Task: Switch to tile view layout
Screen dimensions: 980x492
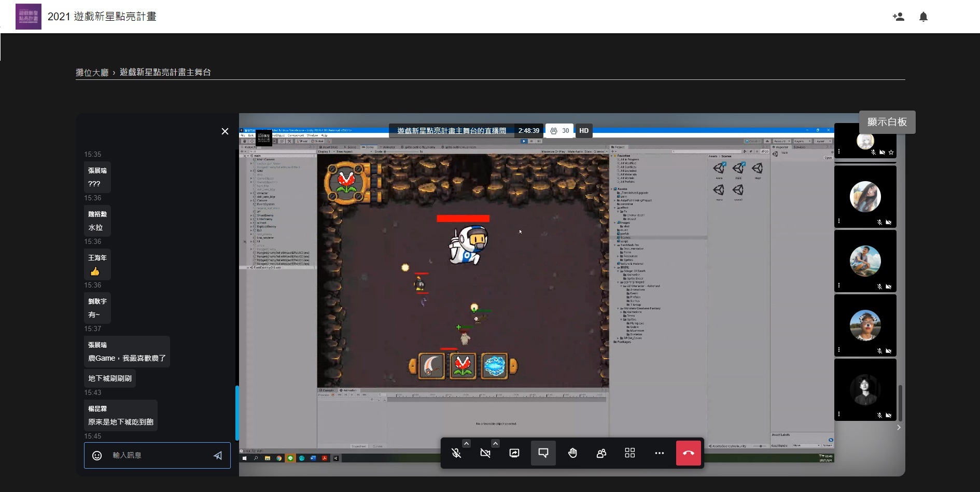Action: pyautogui.click(x=630, y=453)
